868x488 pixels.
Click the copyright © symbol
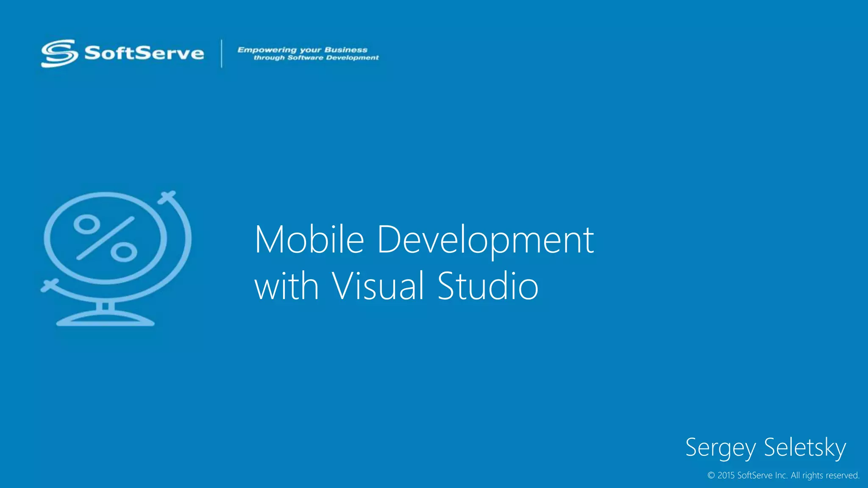tap(711, 475)
